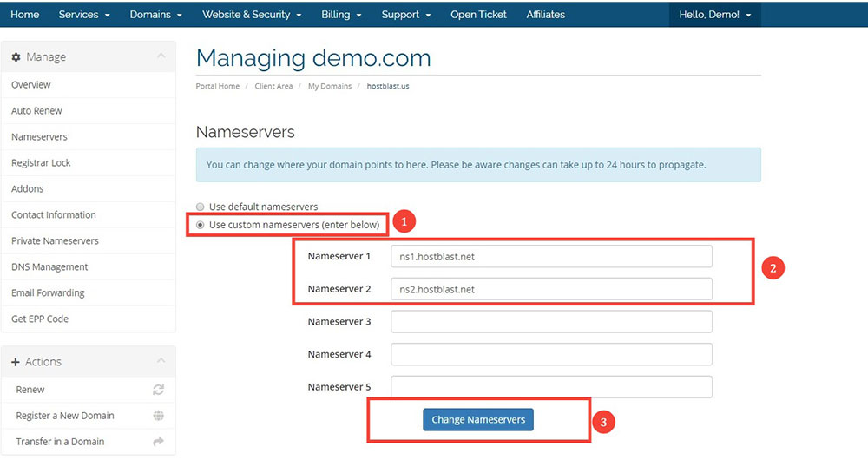Focus the Nameserver 1 text field
The image size is (868, 473).
[551, 257]
